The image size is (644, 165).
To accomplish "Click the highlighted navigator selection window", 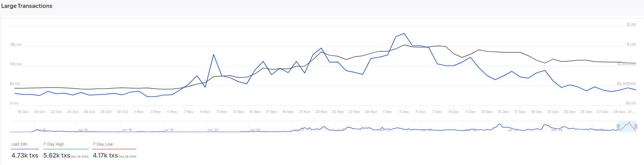I will coord(627,126).
